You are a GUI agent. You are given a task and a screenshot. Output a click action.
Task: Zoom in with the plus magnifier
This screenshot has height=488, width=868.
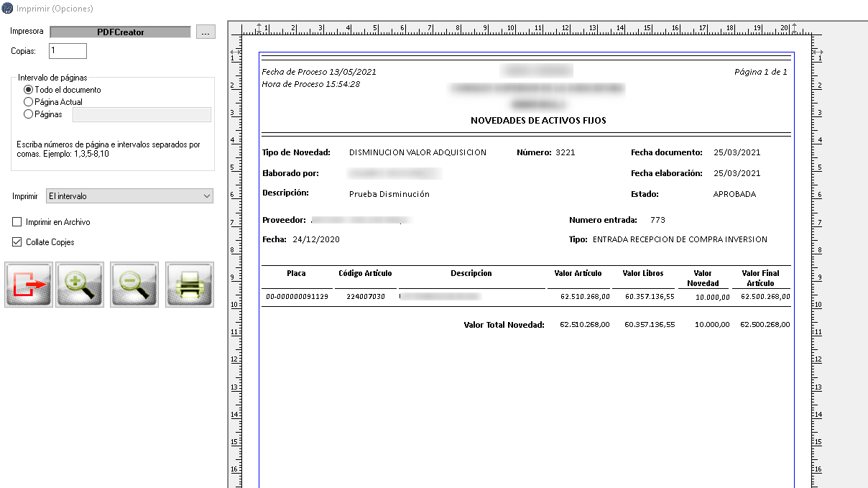81,285
